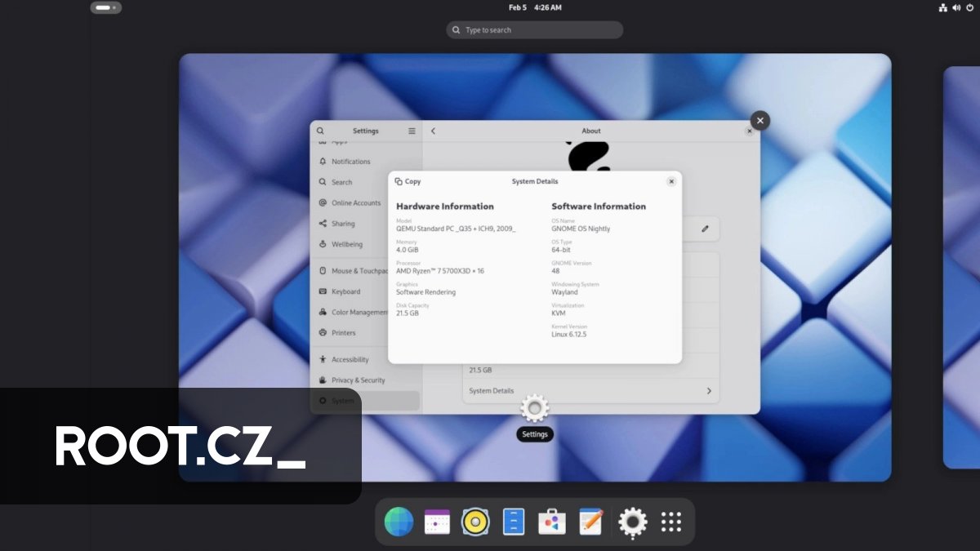Launch the Text Editor from the dock
The image size is (980, 551).
pos(590,521)
